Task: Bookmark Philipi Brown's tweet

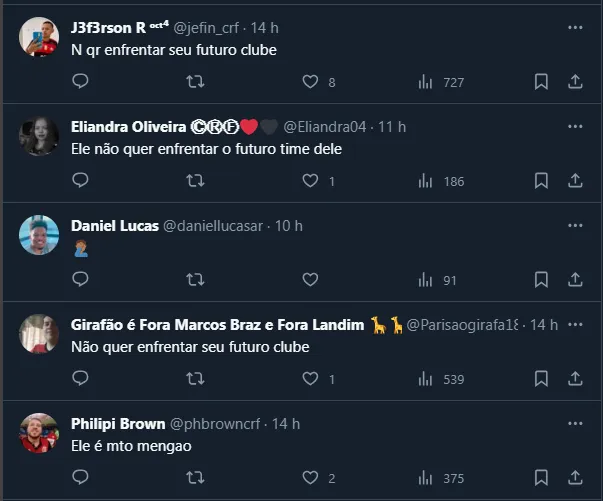Action: 541,478
